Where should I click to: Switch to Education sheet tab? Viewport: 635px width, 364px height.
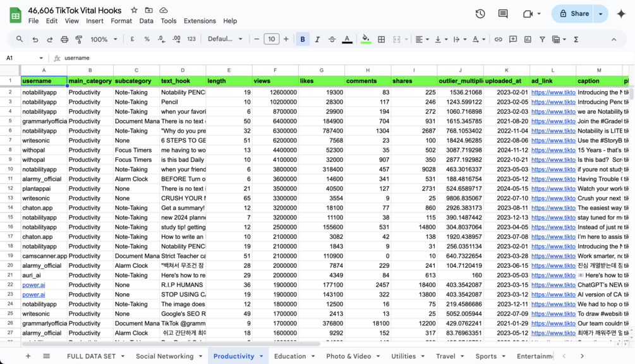coord(290,356)
